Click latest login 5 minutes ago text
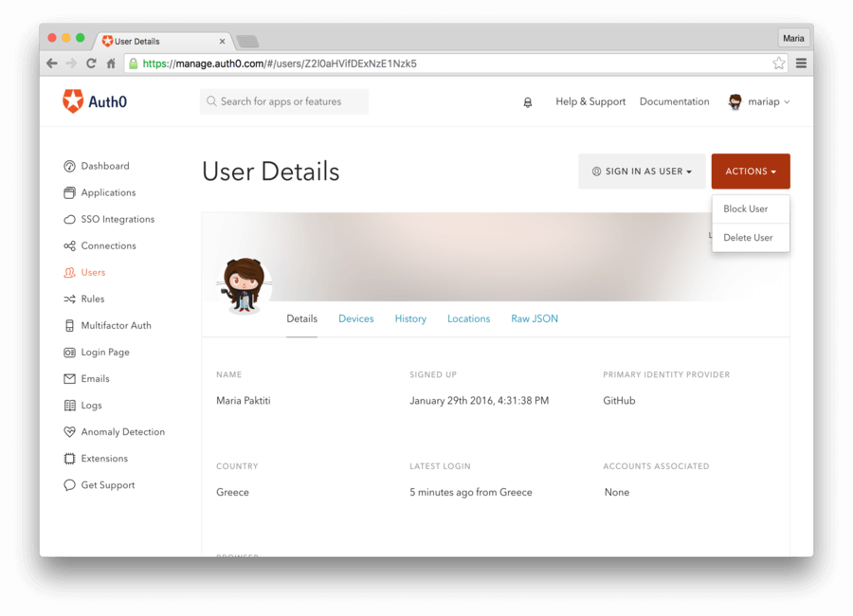This screenshot has width=853, height=616. coord(471,492)
